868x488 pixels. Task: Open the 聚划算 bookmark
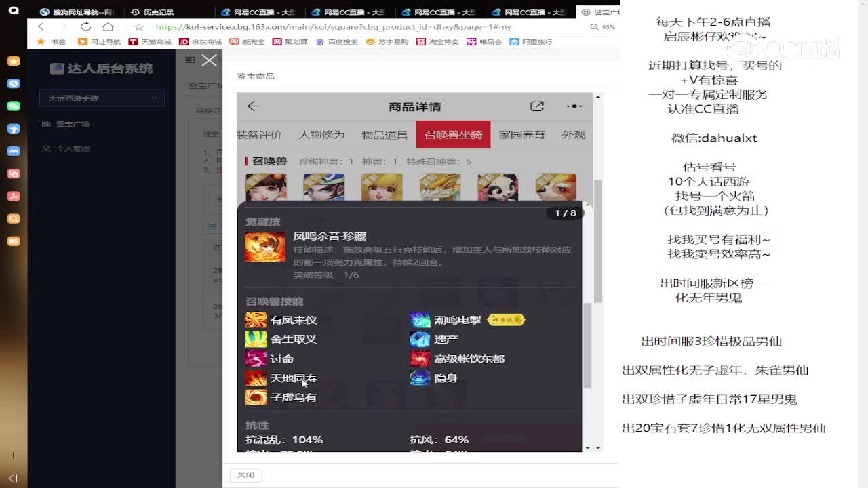tap(290, 42)
